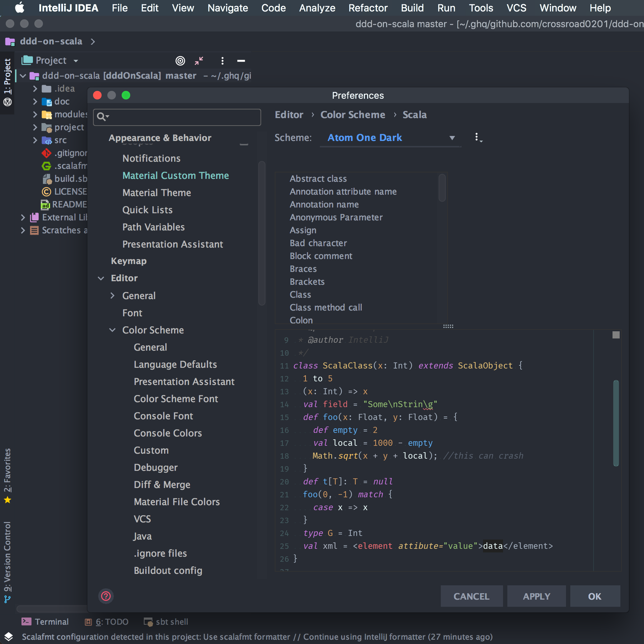The width and height of the screenshot is (644, 644).
Task: Click the help question mark button
Action: 106,596
